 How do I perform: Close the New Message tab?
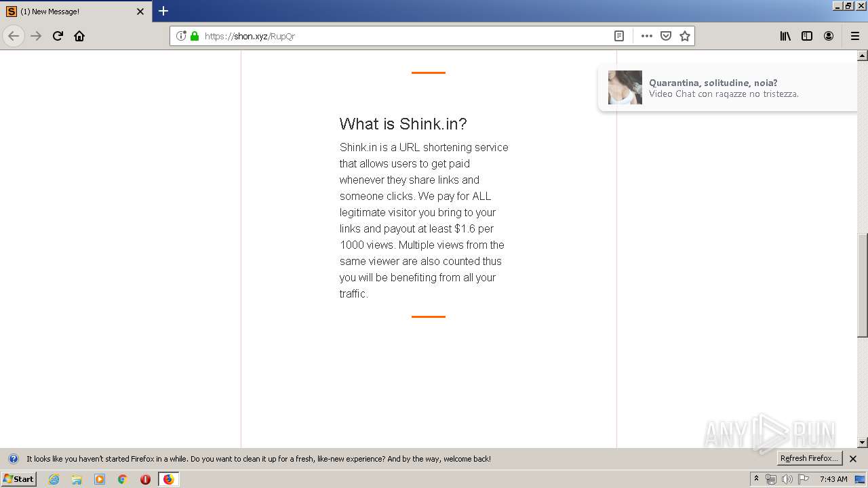coord(140,12)
